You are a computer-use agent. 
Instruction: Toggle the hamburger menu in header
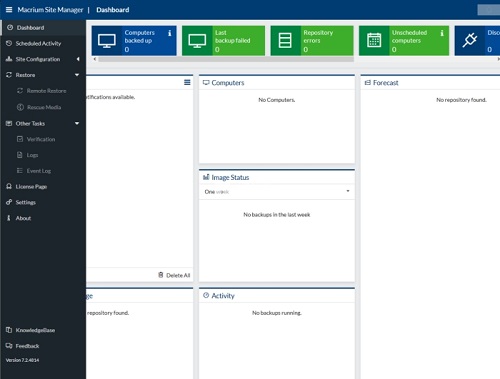[x=9, y=10]
